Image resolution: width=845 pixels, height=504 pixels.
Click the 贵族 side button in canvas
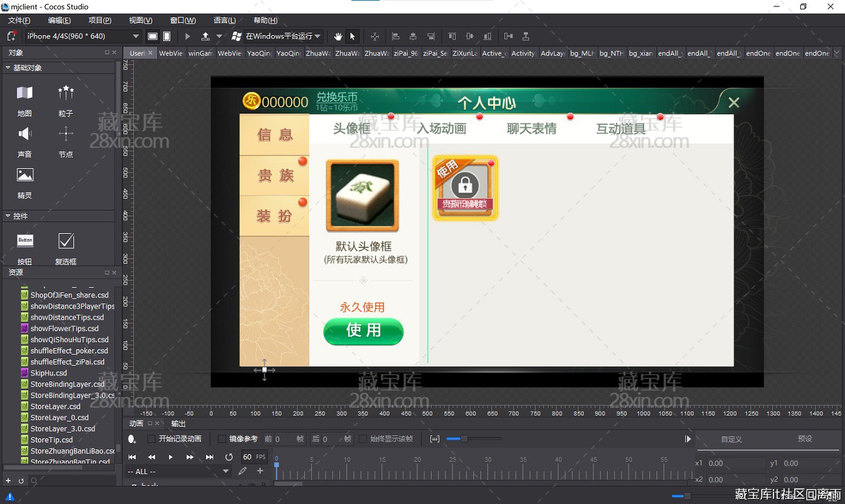(275, 175)
